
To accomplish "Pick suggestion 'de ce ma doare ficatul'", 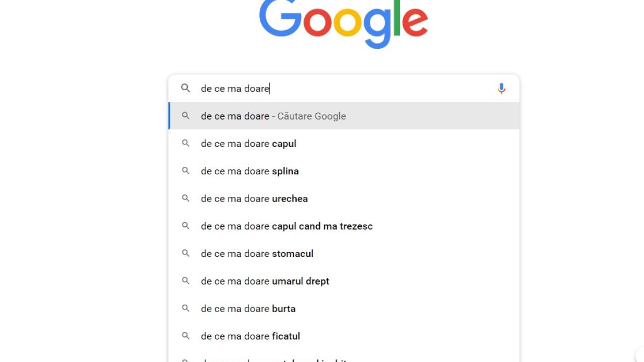I will click(x=250, y=336).
